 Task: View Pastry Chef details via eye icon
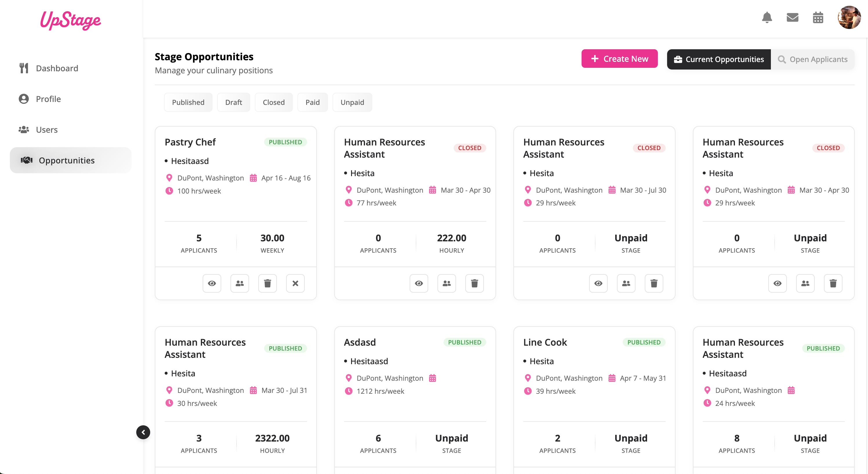point(212,283)
